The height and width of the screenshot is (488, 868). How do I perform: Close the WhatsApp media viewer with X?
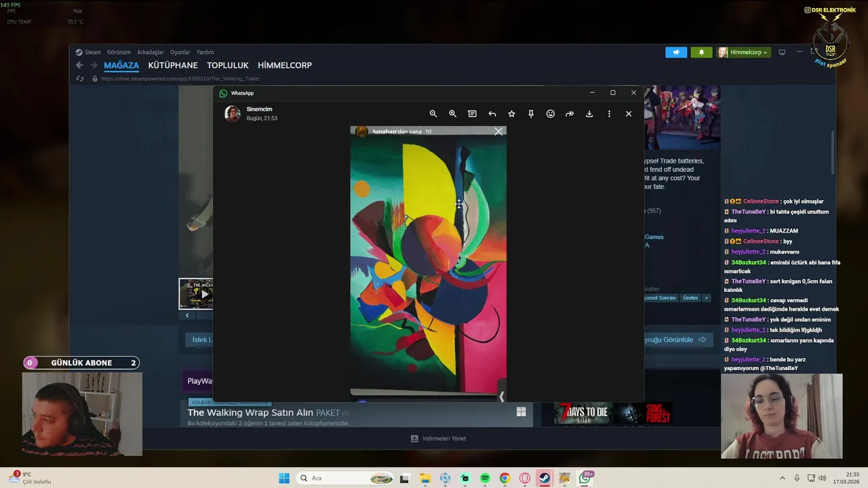tap(629, 114)
